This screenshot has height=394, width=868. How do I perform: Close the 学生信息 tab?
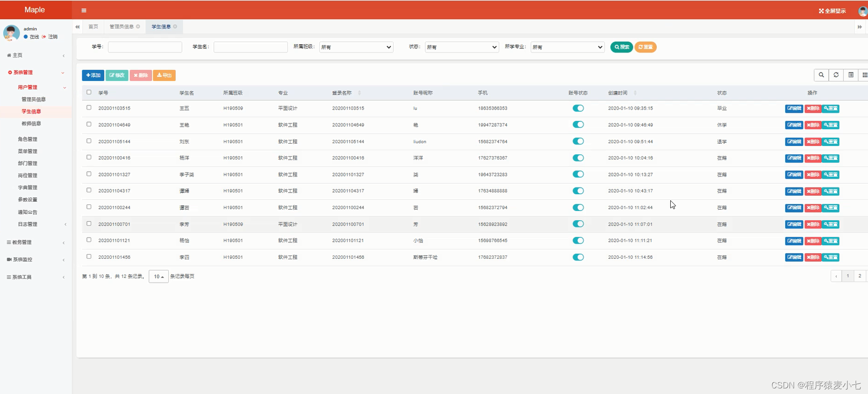click(175, 27)
